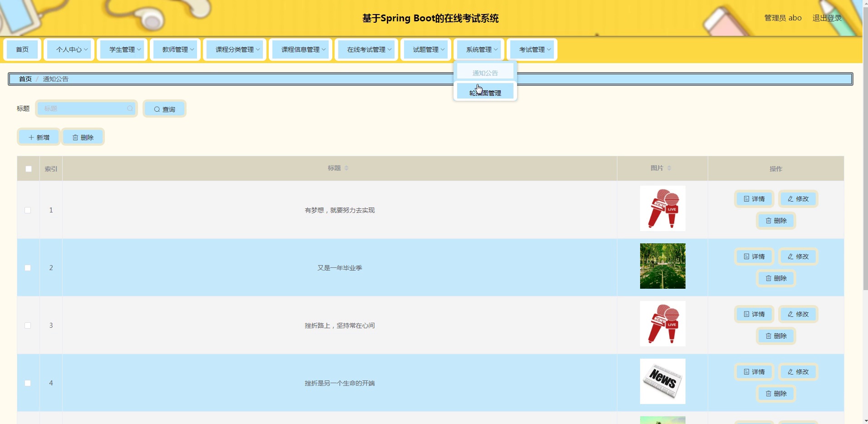Click the 详情 document icon in row 1
The width and height of the screenshot is (868, 424).
(746, 199)
